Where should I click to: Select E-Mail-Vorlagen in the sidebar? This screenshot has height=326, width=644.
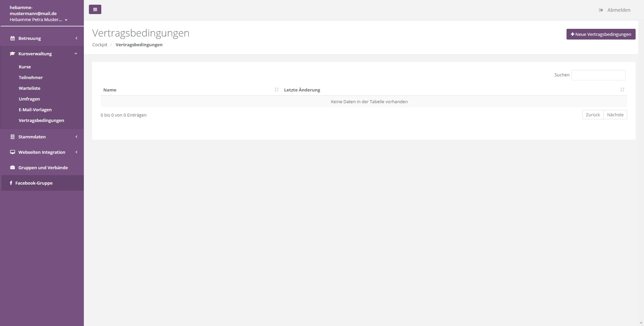click(35, 110)
